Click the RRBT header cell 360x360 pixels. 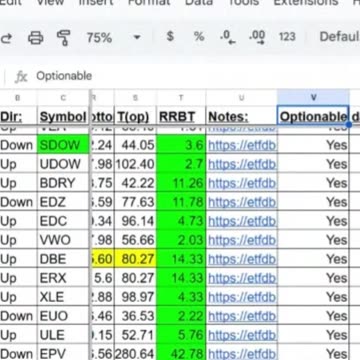tap(181, 116)
